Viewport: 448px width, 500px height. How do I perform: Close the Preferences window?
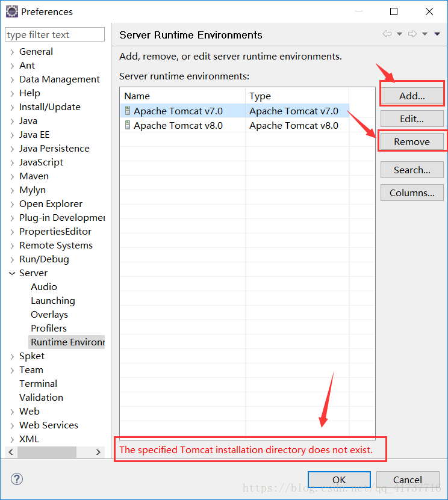[429, 11]
